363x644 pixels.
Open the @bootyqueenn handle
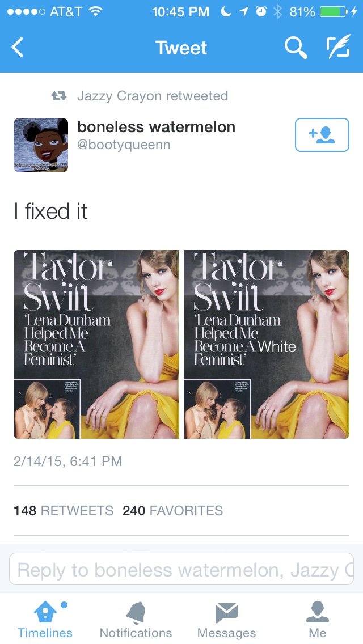point(124,145)
